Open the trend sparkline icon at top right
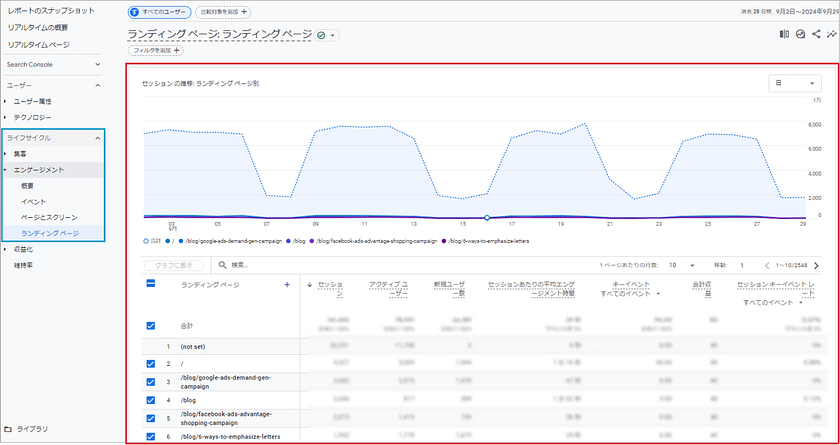 (830, 34)
